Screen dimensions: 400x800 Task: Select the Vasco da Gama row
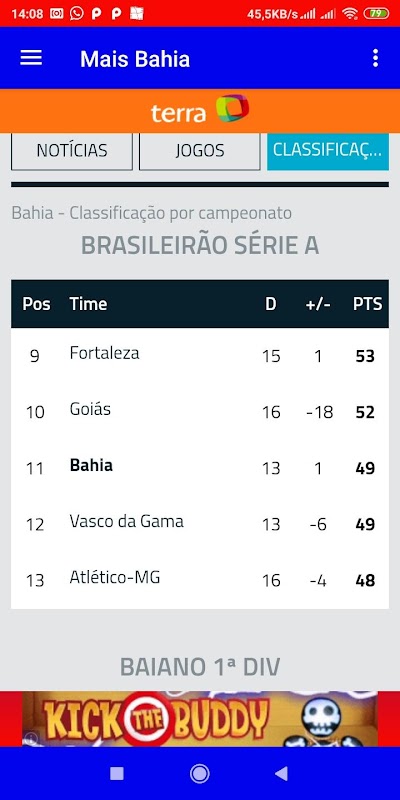[x=200, y=524]
